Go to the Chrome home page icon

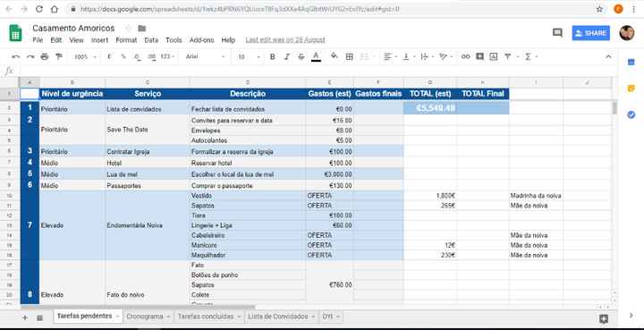point(55,9)
